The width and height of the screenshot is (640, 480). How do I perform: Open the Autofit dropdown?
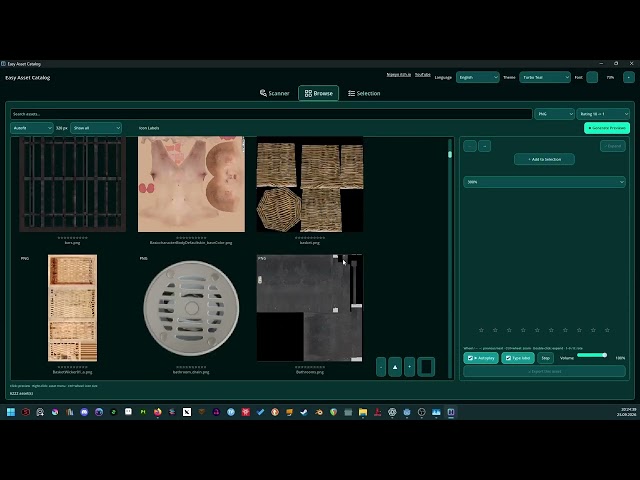pyautogui.click(x=32, y=128)
